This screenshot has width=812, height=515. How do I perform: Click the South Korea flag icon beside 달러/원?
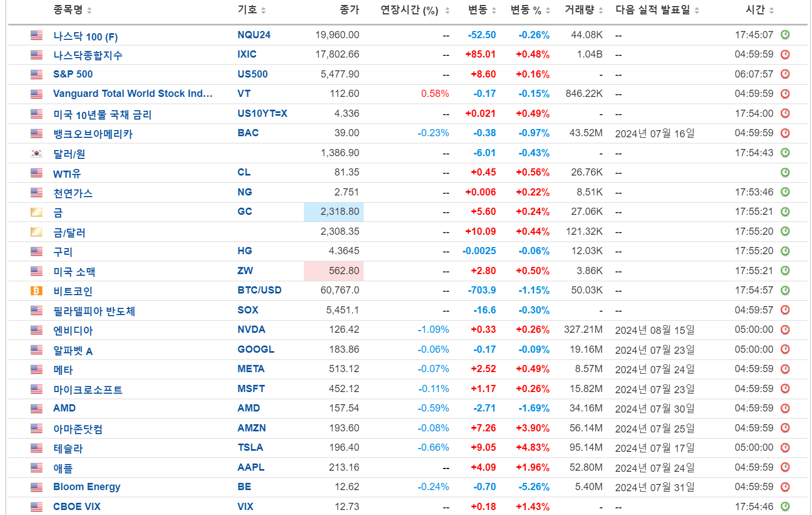click(37, 153)
